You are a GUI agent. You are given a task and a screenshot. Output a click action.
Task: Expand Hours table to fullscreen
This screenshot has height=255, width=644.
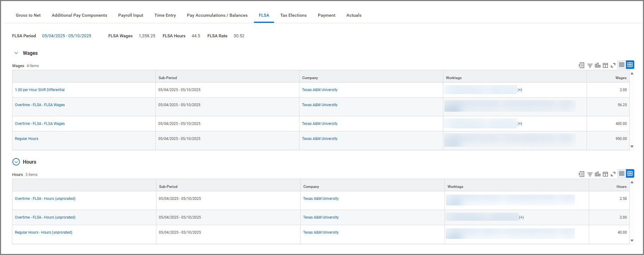click(613, 174)
